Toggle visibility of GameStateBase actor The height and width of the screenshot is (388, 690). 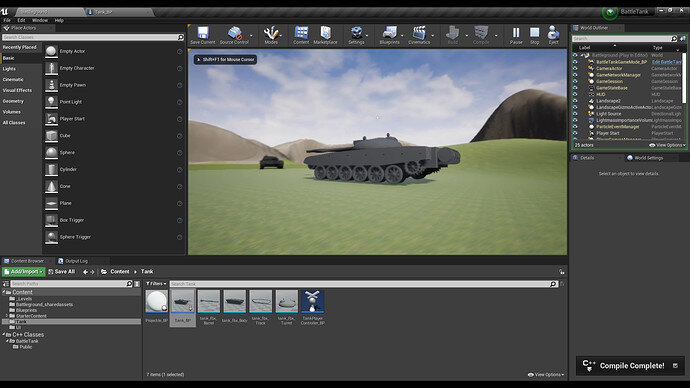575,88
